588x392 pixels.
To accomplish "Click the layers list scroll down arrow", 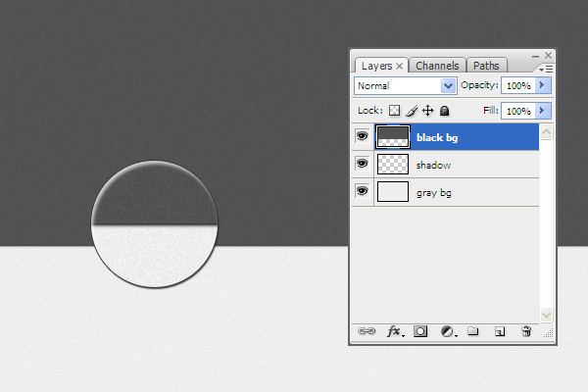I will (x=547, y=316).
